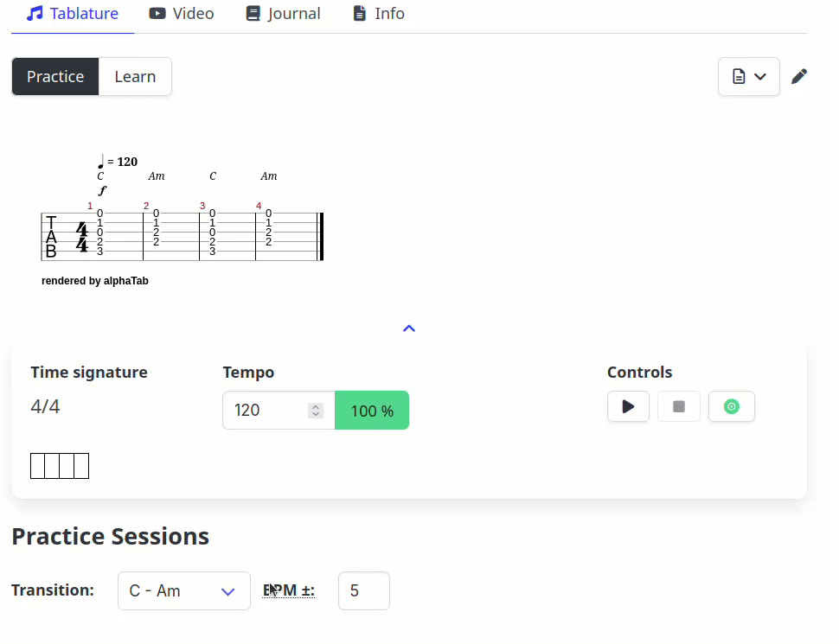The image size is (839, 644).
Task: Click the document icon in the file dropdown button
Action: pyautogui.click(x=740, y=76)
